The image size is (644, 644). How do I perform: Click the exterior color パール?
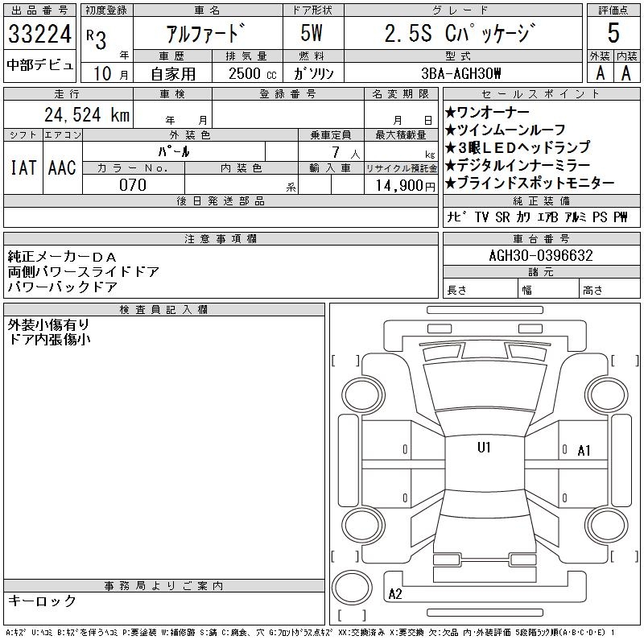(x=174, y=151)
